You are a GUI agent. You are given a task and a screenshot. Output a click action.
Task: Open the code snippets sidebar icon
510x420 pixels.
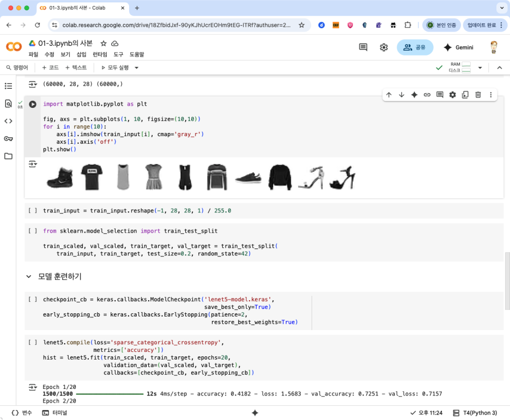9,121
